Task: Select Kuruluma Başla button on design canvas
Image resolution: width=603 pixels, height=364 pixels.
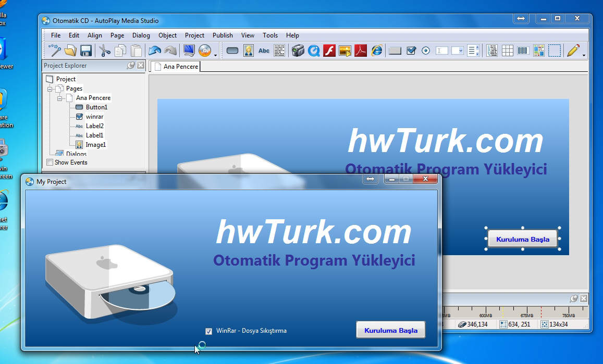Action: click(523, 239)
